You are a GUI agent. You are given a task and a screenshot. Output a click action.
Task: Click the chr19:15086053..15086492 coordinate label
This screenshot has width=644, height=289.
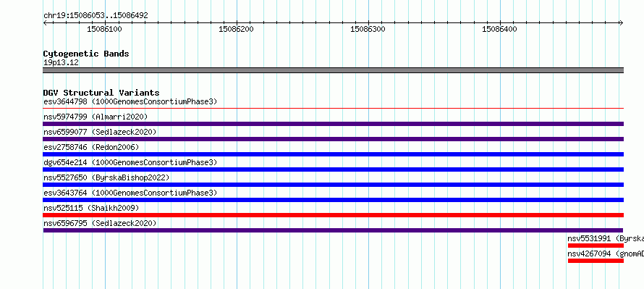coord(96,15)
